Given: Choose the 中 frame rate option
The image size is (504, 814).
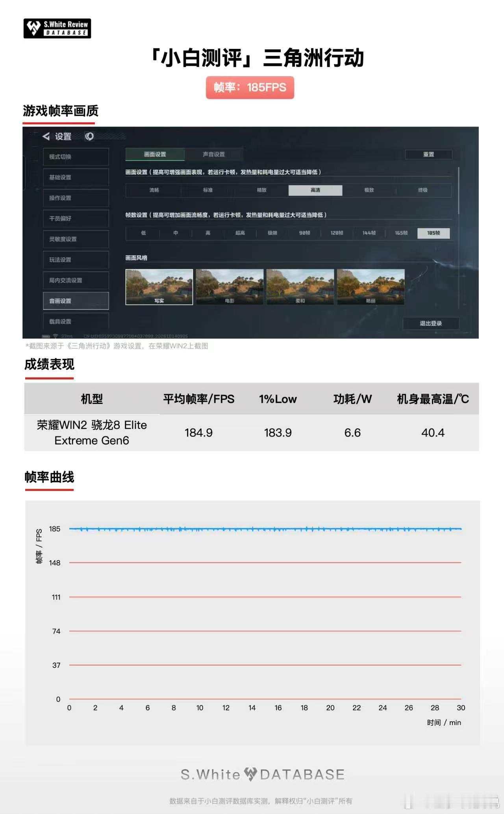Looking at the screenshot, I should 176,233.
